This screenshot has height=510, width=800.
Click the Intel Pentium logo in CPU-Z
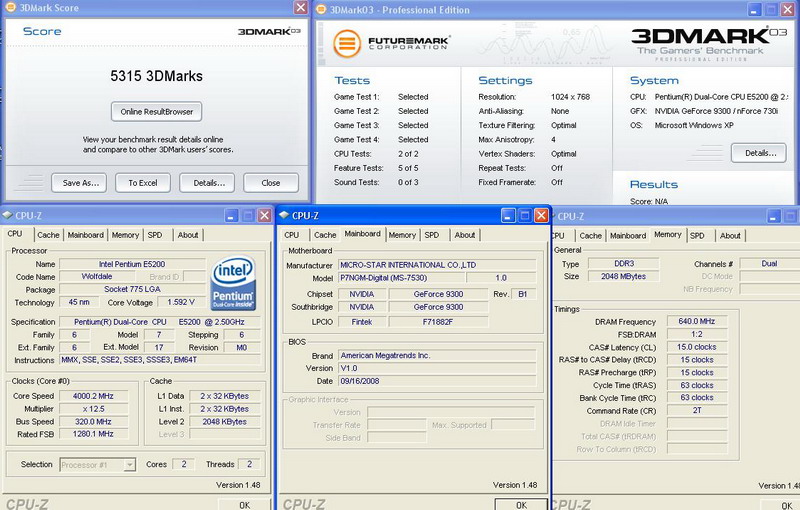click(233, 284)
